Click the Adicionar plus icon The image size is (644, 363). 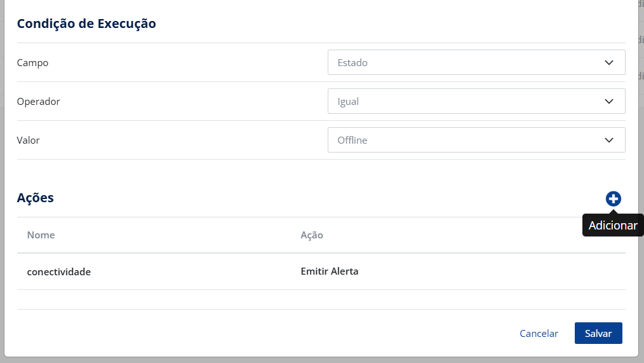click(613, 199)
